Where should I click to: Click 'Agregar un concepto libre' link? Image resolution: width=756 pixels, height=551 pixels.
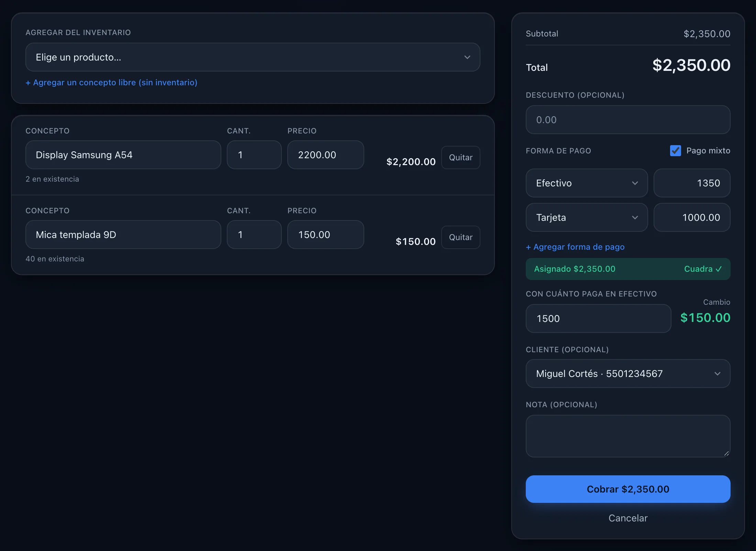point(111,83)
